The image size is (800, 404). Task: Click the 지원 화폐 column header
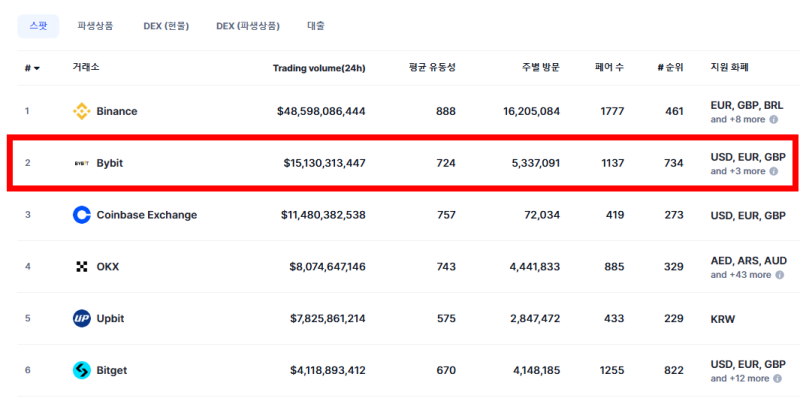729,67
